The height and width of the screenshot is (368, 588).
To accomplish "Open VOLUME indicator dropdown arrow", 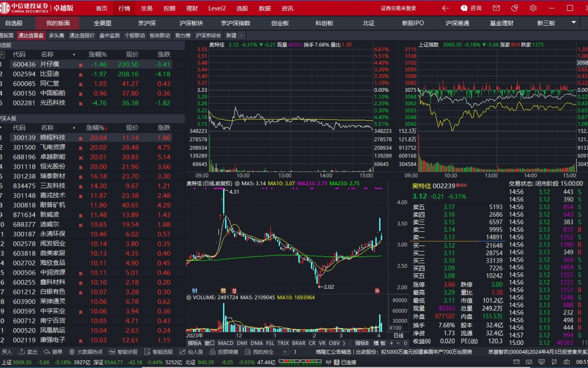I will (189, 297).
